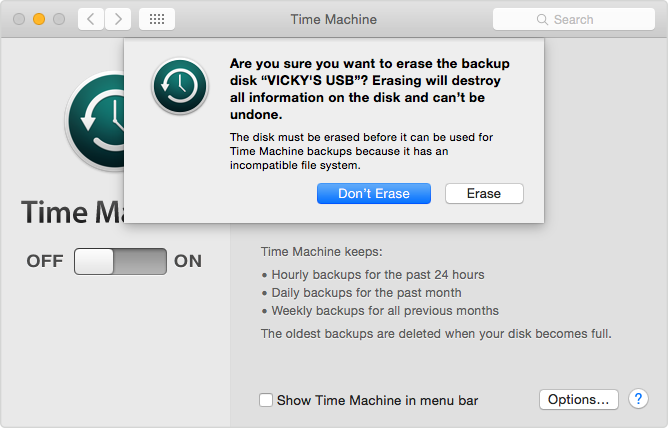This screenshot has height=428, width=668.
Task: Go forward with the right chevron
Action: [x=118, y=19]
